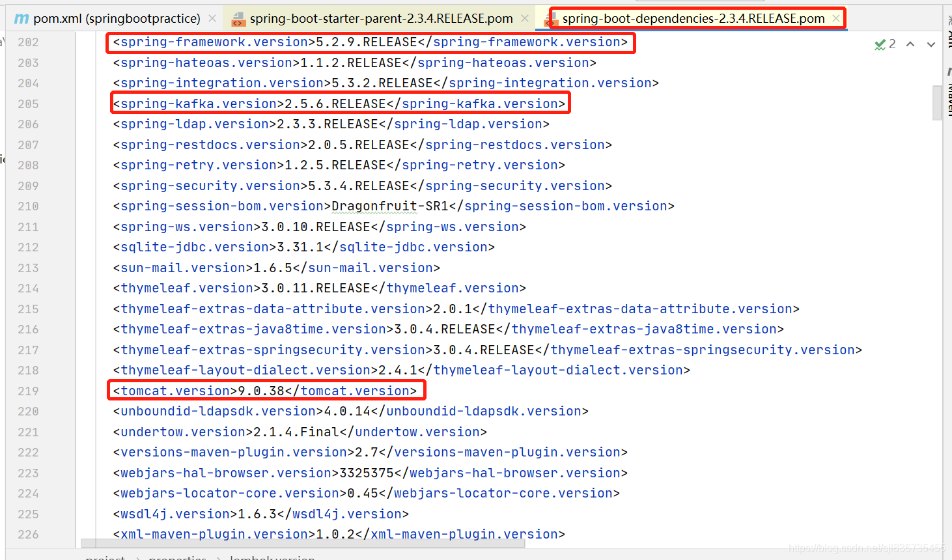Image resolution: width=952 pixels, height=560 pixels.
Task: Click line number 210 in the gutter
Action: click(x=28, y=206)
